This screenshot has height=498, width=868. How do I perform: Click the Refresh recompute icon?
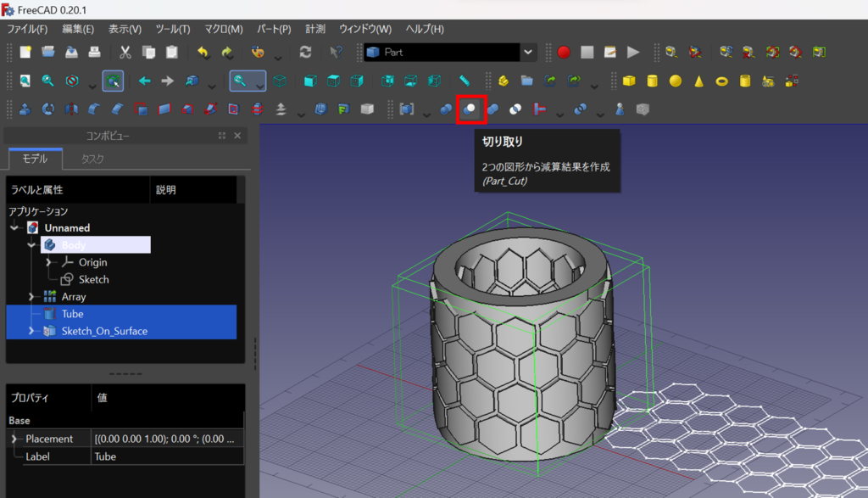305,52
